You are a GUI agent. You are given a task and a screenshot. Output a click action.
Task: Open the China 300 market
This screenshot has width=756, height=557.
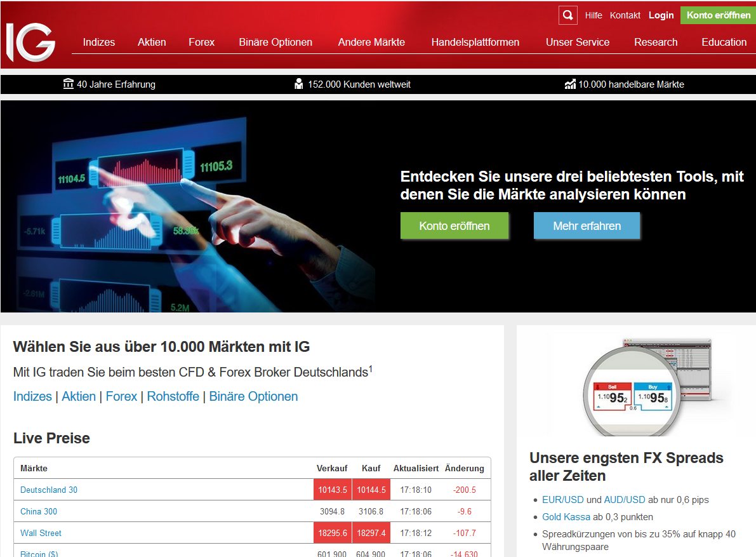pyautogui.click(x=39, y=512)
